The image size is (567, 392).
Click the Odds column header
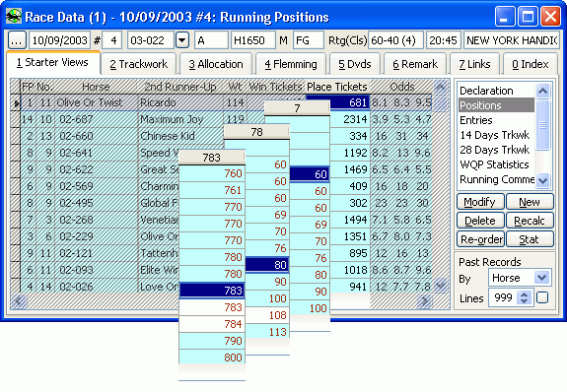401,87
